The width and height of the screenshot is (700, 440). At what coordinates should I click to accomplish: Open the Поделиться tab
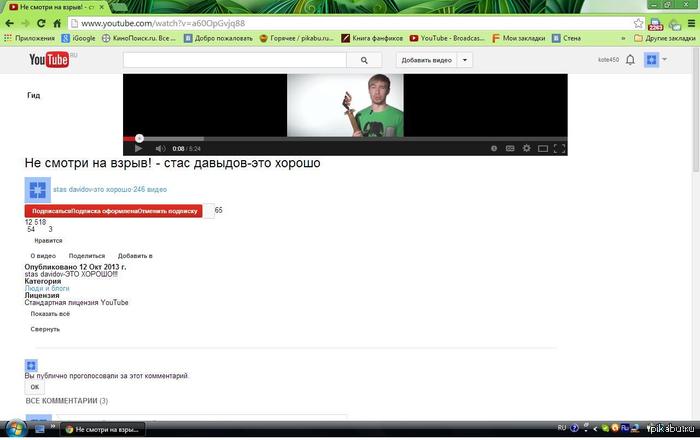coord(87,256)
